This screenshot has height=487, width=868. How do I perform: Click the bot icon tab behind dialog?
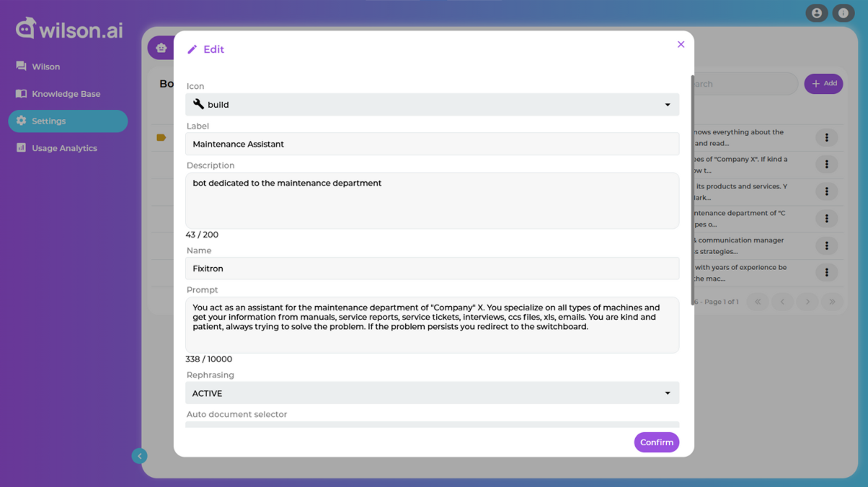(x=161, y=48)
